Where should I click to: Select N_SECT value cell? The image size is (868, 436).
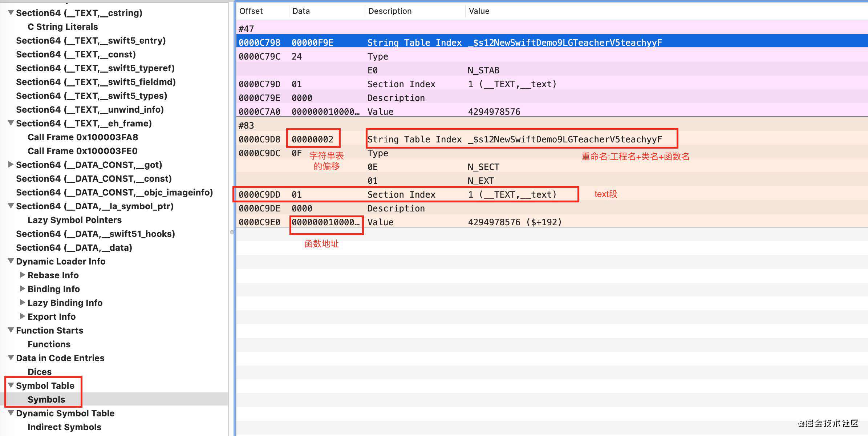coord(483,167)
